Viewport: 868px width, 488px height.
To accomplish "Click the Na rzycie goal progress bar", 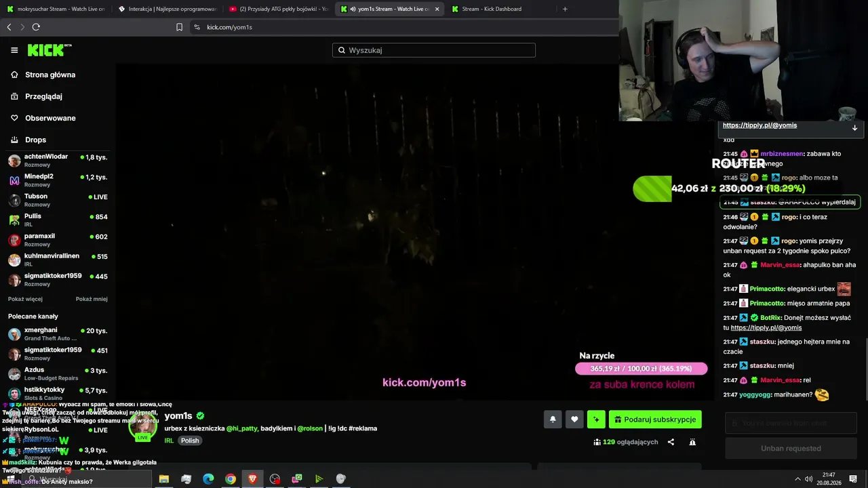I will [641, 369].
